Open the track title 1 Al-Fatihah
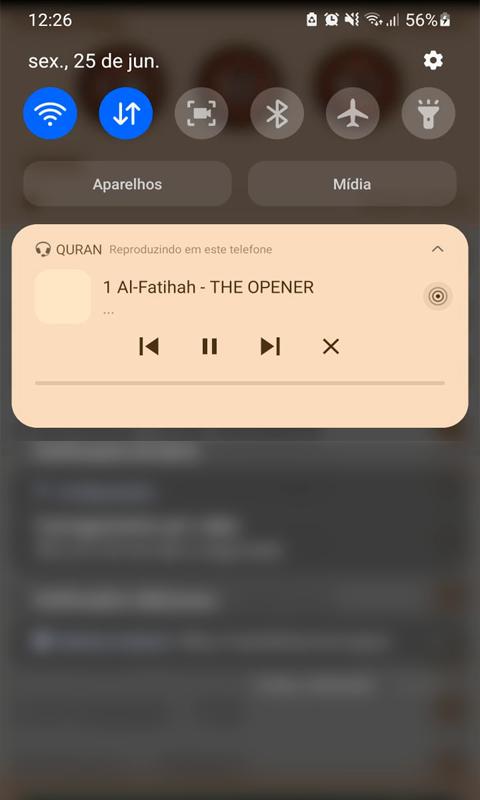 click(x=208, y=288)
